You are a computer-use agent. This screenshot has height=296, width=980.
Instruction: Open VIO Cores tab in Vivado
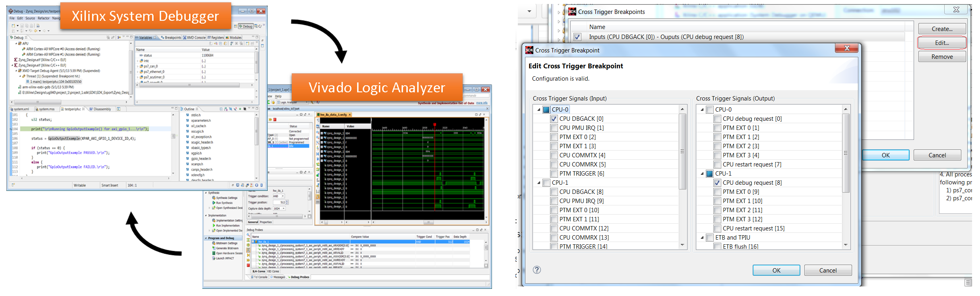(273, 271)
